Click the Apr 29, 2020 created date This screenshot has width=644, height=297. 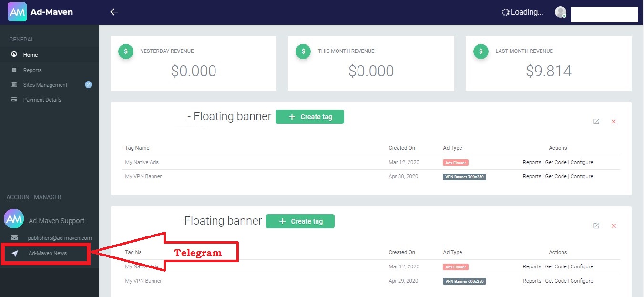pos(403,281)
